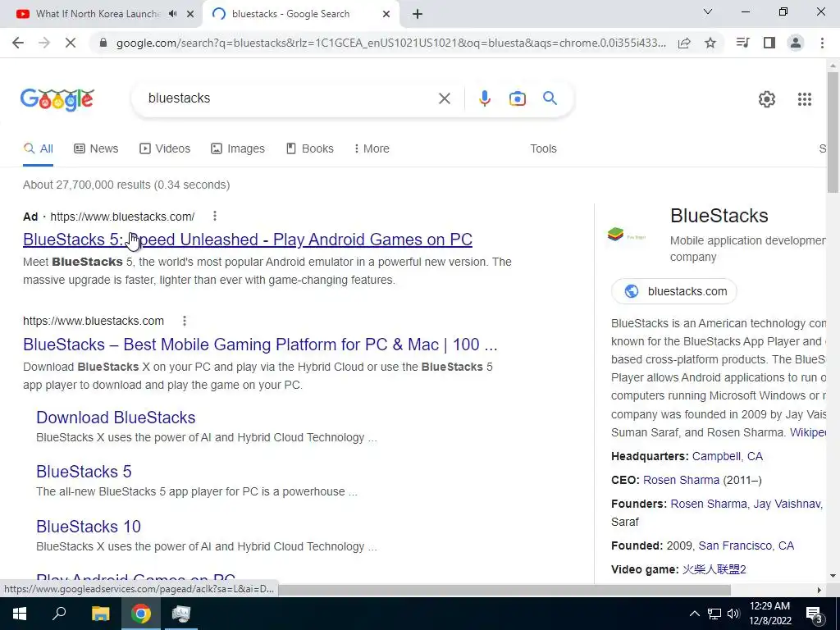Visit bluestacks.com from knowledge panel
The width and height of the screenshot is (840, 630).
click(x=674, y=291)
